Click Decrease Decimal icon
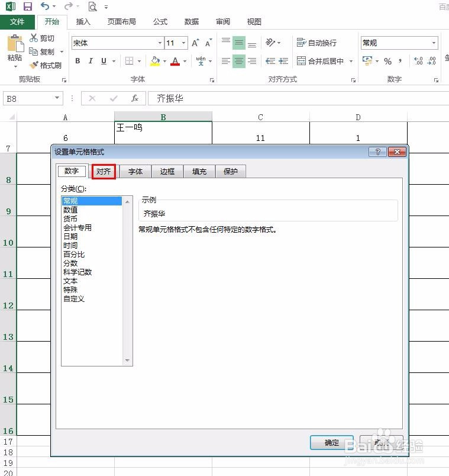 [431, 61]
